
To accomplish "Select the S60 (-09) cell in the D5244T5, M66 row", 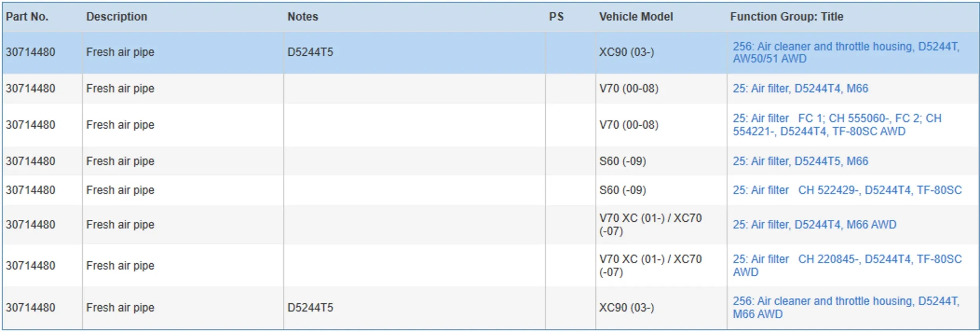I will pyautogui.click(x=622, y=161).
